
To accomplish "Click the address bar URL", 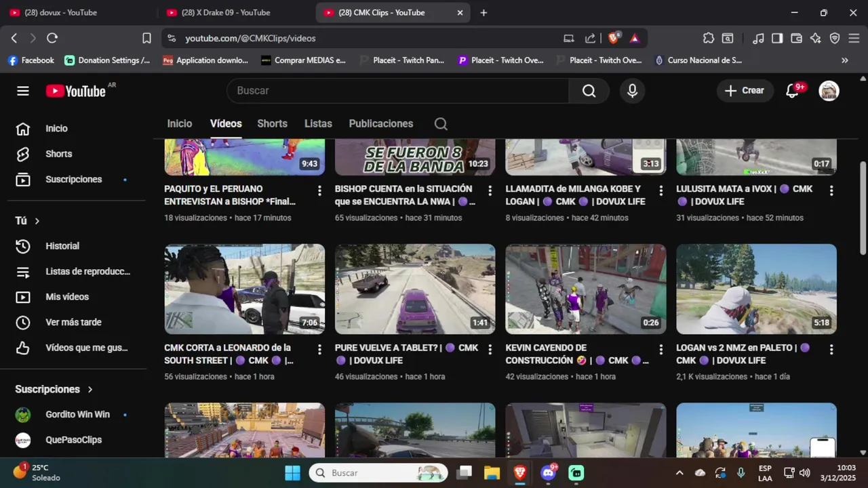I will 250,39.
